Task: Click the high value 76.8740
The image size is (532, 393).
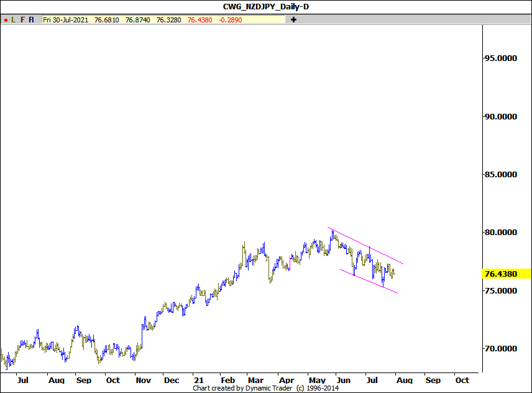Action: point(138,20)
